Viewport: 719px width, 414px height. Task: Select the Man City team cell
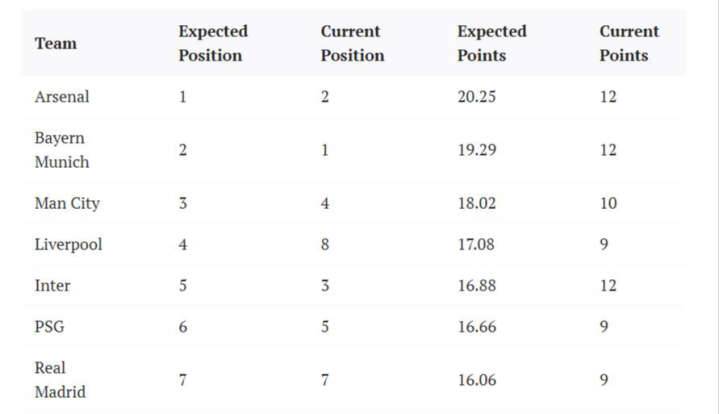click(x=67, y=203)
